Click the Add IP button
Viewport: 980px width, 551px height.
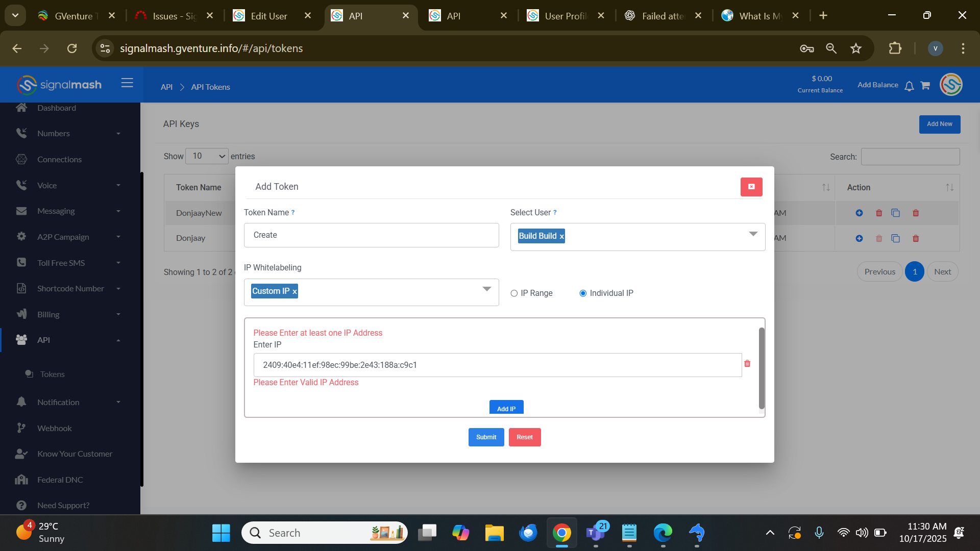point(506,408)
